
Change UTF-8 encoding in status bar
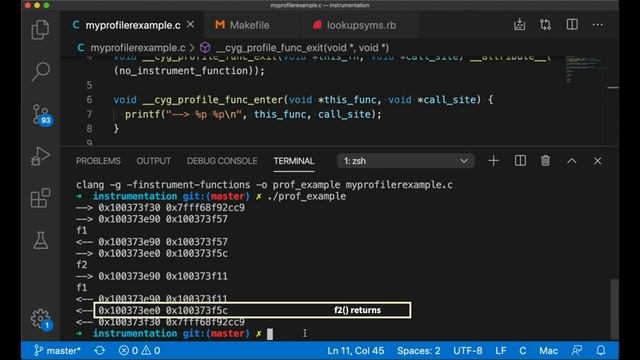468,351
